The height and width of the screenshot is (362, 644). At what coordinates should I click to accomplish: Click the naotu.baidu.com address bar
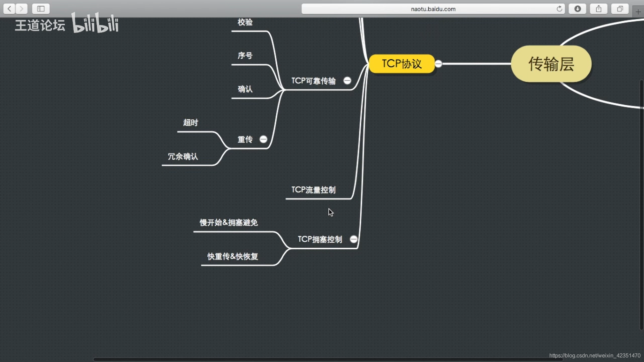[433, 9]
